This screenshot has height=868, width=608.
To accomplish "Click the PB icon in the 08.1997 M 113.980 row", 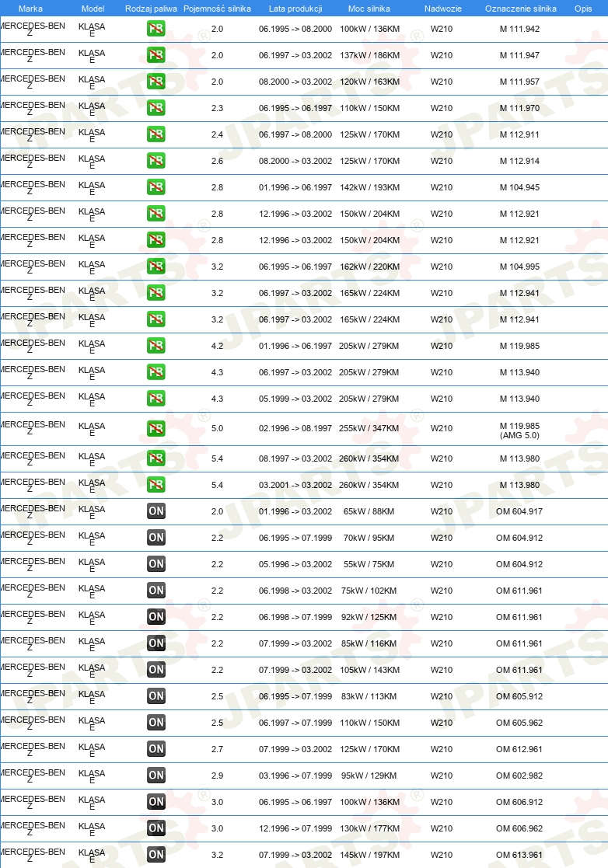I will [156, 458].
